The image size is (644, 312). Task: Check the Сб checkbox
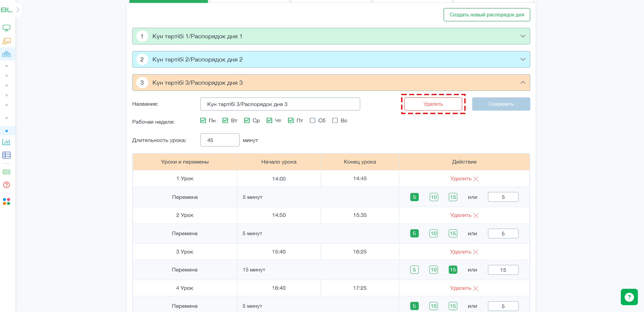[312, 120]
